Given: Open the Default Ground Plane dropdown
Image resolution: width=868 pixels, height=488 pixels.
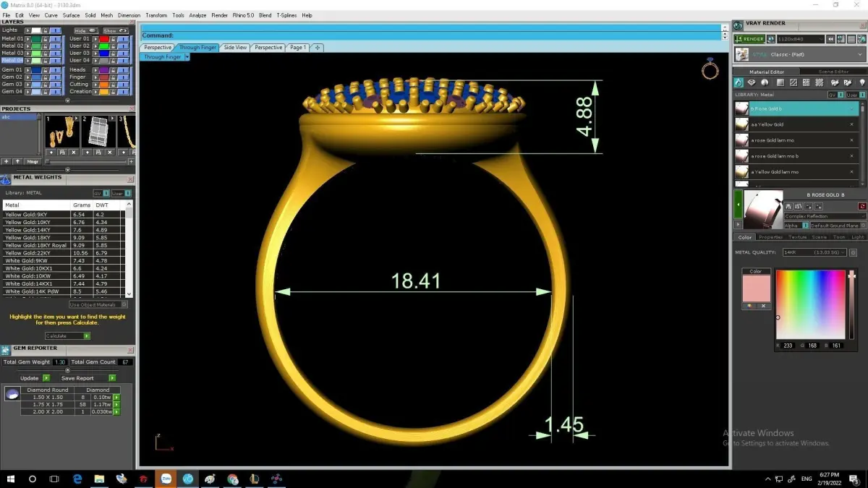Looking at the screenshot, I should [838, 226].
